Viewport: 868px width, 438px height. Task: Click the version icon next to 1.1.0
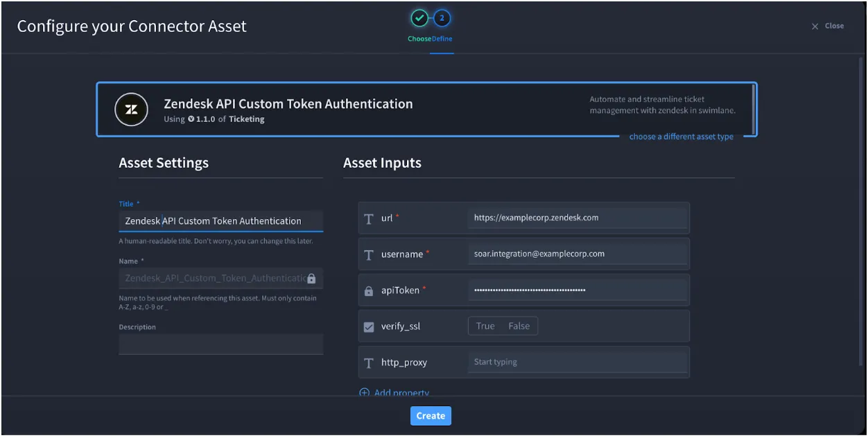191,119
